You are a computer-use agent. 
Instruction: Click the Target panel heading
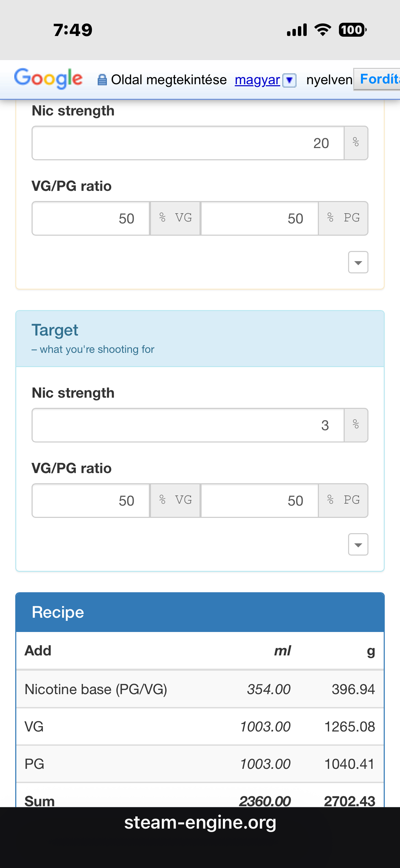click(x=55, y=330)
